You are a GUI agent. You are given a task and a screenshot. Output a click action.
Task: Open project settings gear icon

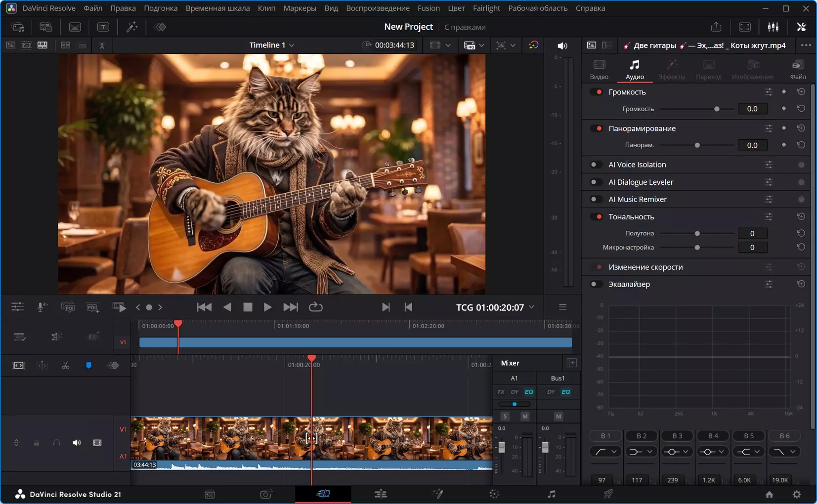pos(797,494)
